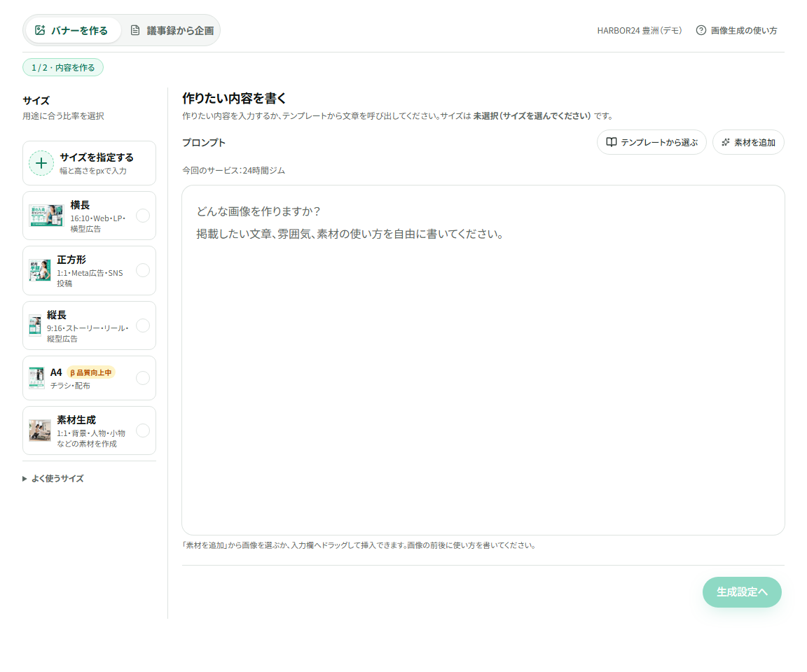Screen dimensions: 807x672
Task: Click the チラシ・配布 description text
Action: tap(70, 386)
